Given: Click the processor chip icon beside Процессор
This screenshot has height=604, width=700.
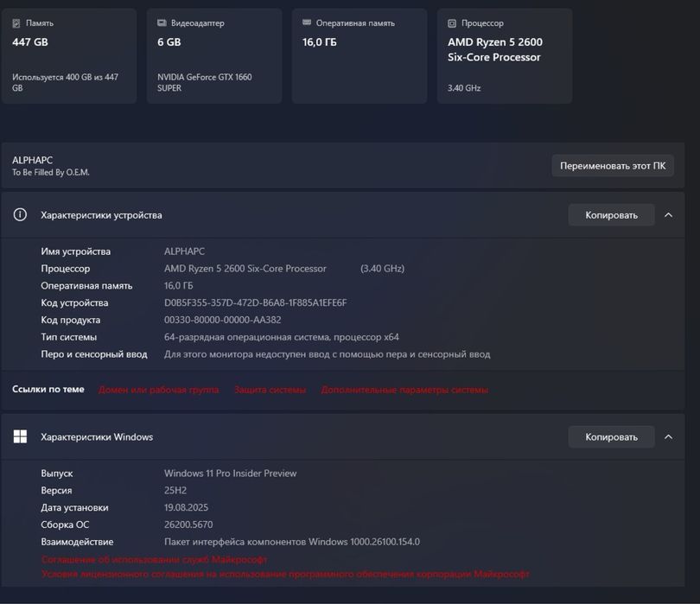Looking at the screenshot, I should click(x=452, y=23).
